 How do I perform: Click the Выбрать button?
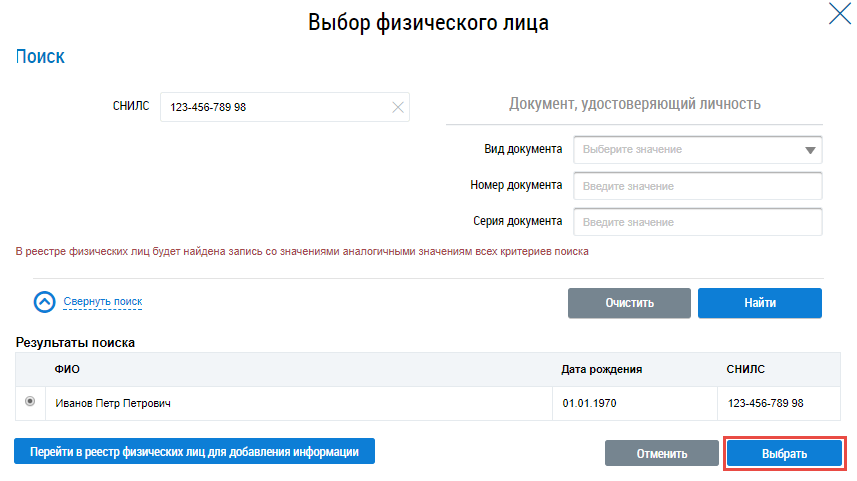[785, 453]
